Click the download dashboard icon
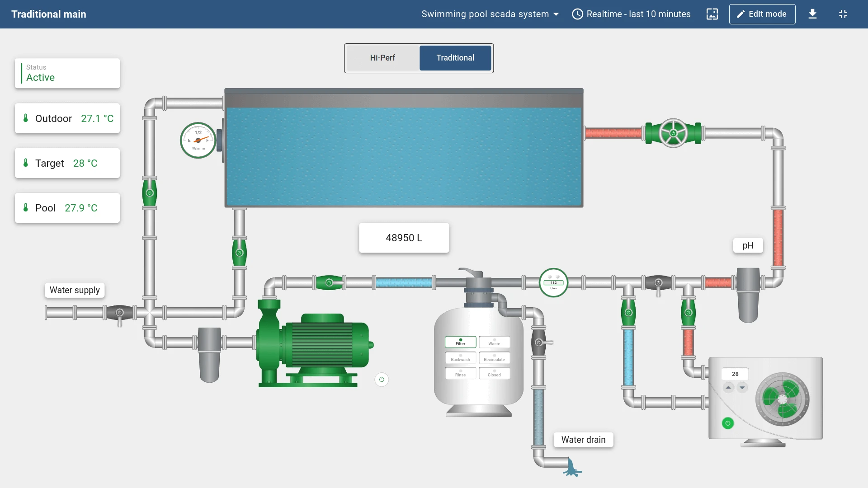Viewport: 868px width, 488px height. pos(812,14)
